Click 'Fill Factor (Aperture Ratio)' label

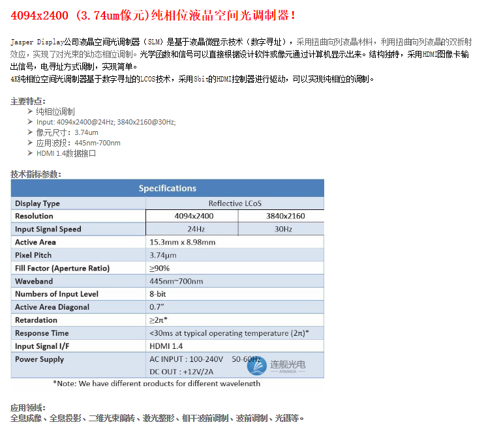point(63,268)
